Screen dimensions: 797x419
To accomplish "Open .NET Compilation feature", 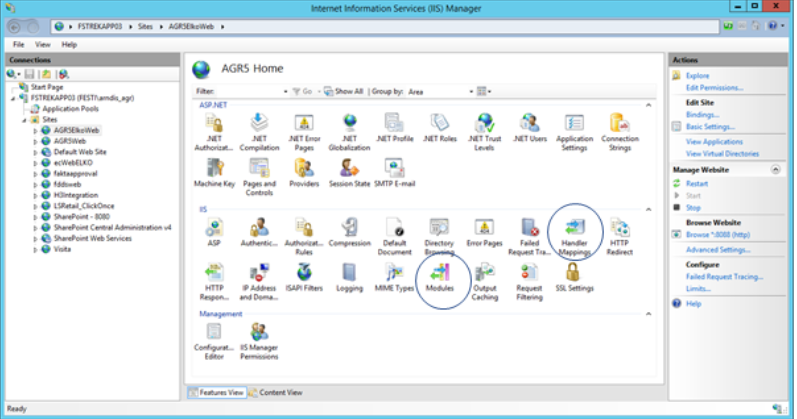I will (259, 132).
